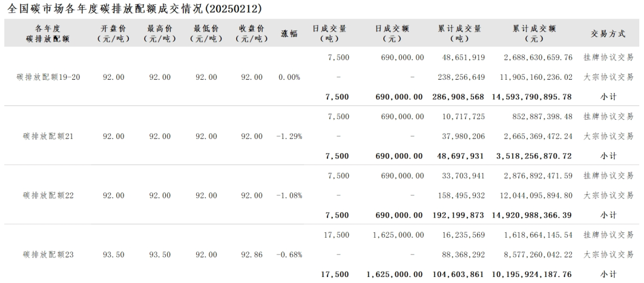Select the -0.68% change value
Screen dimensions: 644x283
289,254
